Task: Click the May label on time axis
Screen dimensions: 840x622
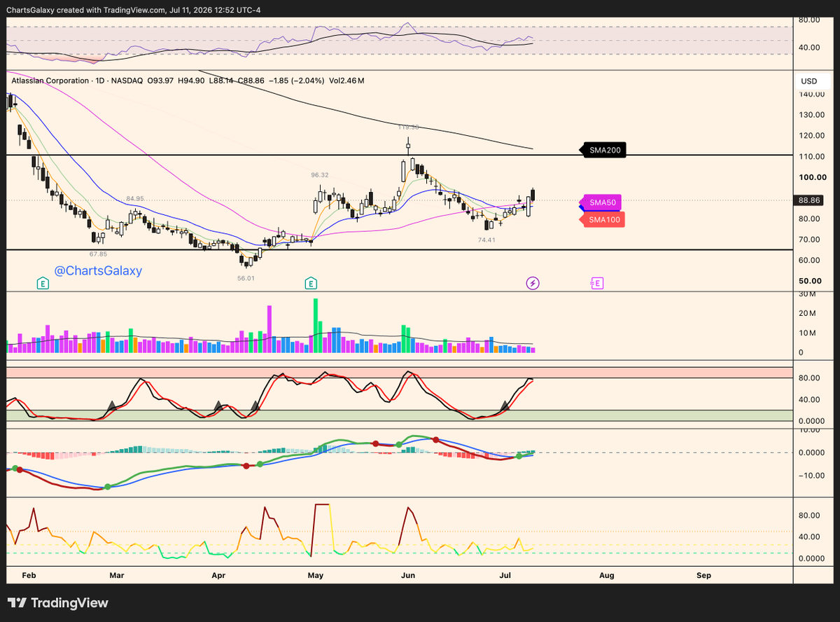Action: [315, 575]
